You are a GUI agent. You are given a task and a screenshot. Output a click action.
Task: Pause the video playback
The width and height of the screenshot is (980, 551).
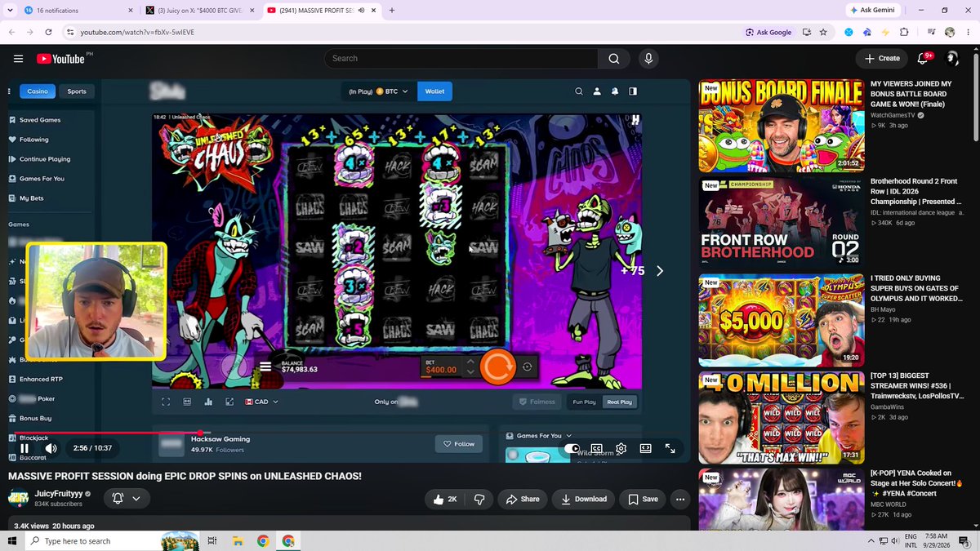(x=24, y=448)
